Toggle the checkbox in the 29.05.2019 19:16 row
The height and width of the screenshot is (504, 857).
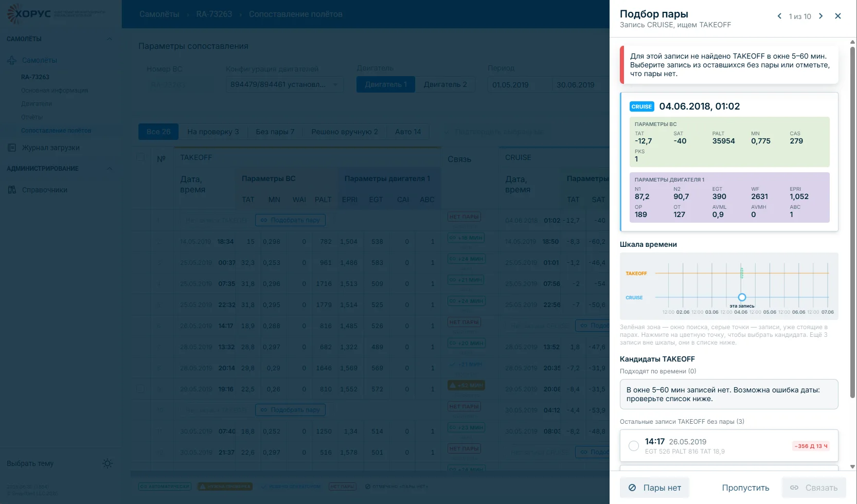click(140, 389)
